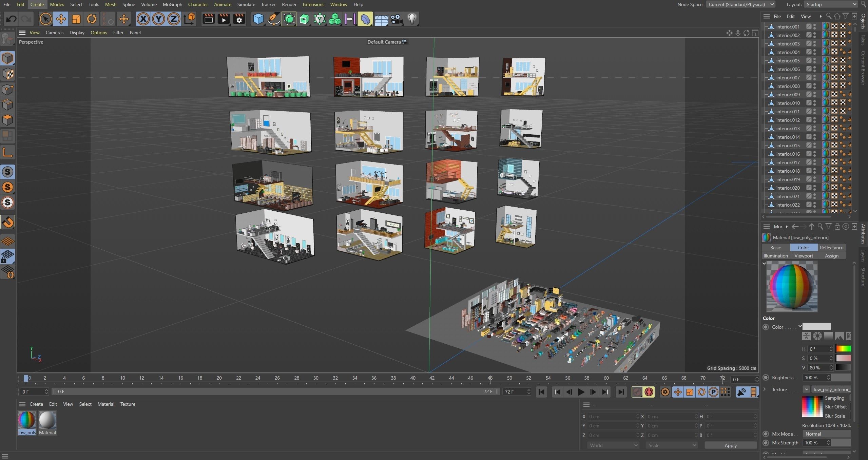Click the Cube primitive icon
Viewport: 868px width, 460px height.
pyautogui.click(x=258, y=19)
